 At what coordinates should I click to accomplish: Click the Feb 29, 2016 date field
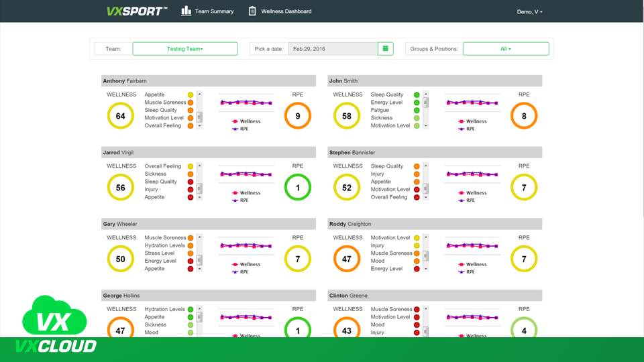[333, 48]
